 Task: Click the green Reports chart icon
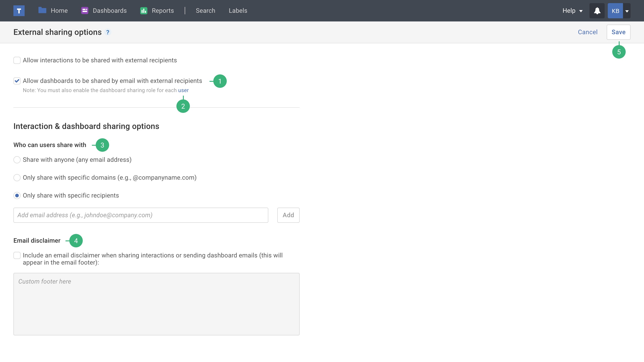(144, 11)
